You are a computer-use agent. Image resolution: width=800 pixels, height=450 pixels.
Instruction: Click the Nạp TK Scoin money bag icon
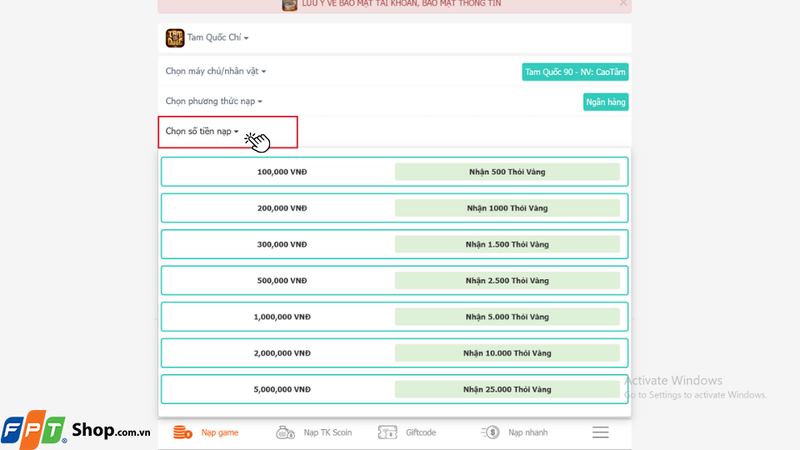[285, 432]
